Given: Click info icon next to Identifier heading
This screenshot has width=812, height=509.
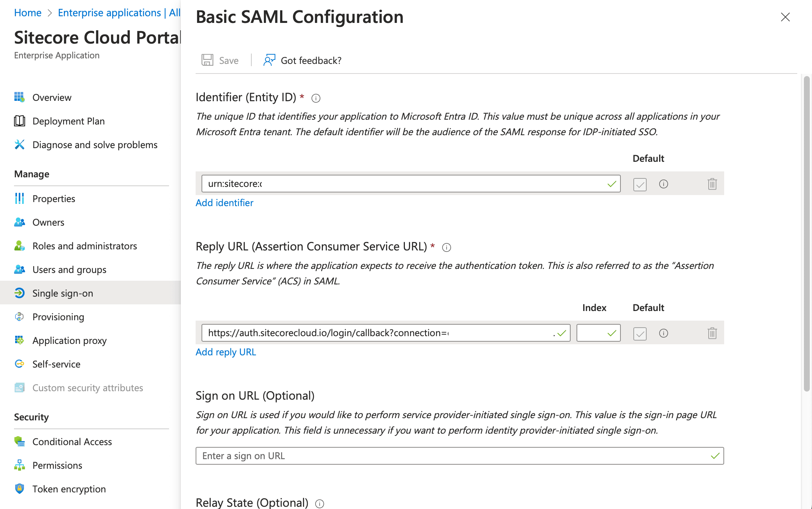Looking at the screenshot, I should [x=316, y=98].
